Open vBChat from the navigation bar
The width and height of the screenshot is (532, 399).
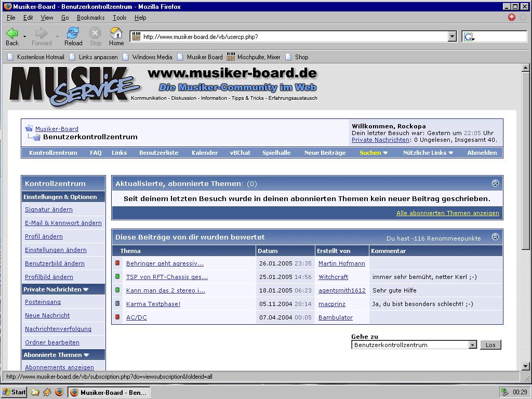click(240, 153)
